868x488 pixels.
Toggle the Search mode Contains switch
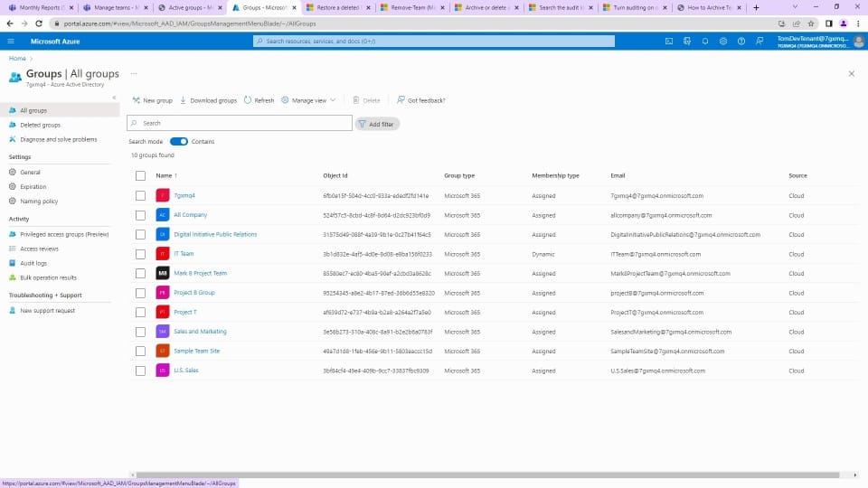(179, 142)
